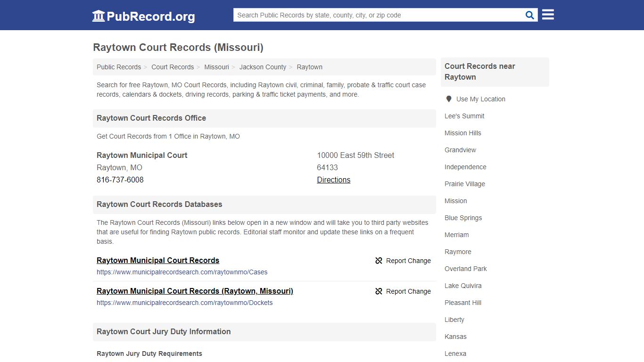This screenshot has height=362, width=644.
Task: Select Independence in nearby list
Action: [465, 167]
